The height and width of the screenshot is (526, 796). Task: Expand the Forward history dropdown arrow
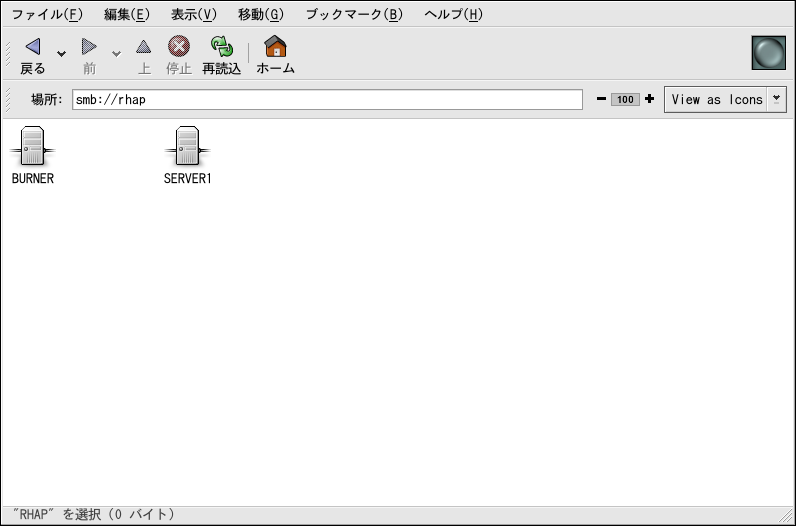(116, 54)
